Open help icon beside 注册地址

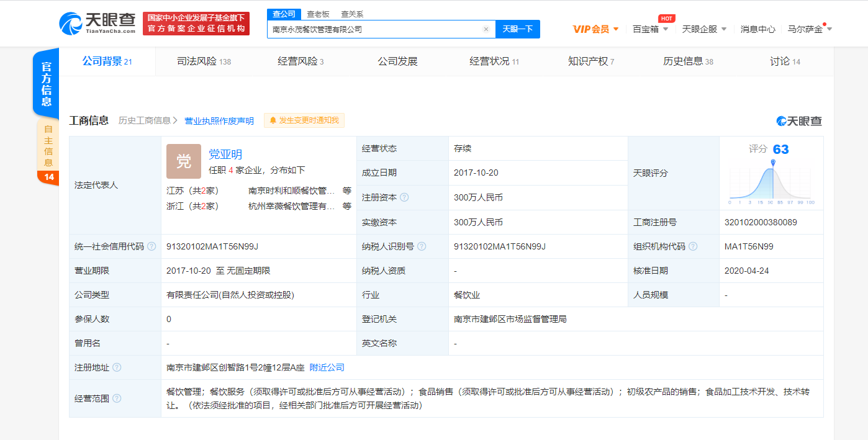116,367
